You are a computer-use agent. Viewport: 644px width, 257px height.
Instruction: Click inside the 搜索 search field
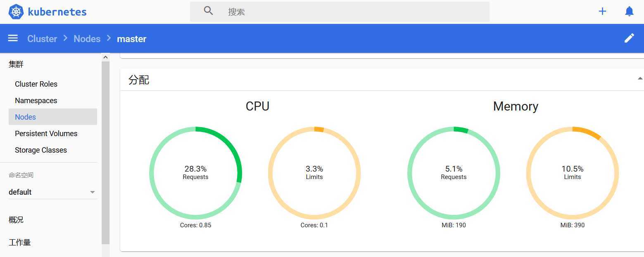pyautogui.click(x=340, y=12)
